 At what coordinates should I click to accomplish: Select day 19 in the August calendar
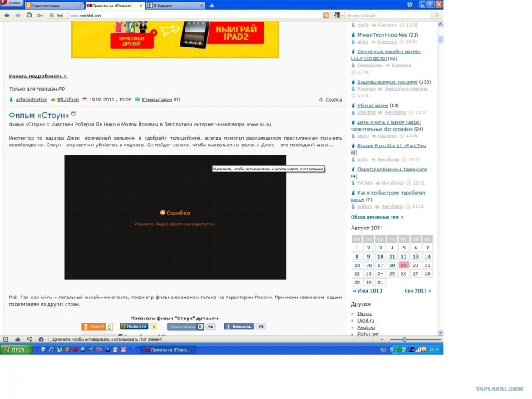(x=404, y=265)
